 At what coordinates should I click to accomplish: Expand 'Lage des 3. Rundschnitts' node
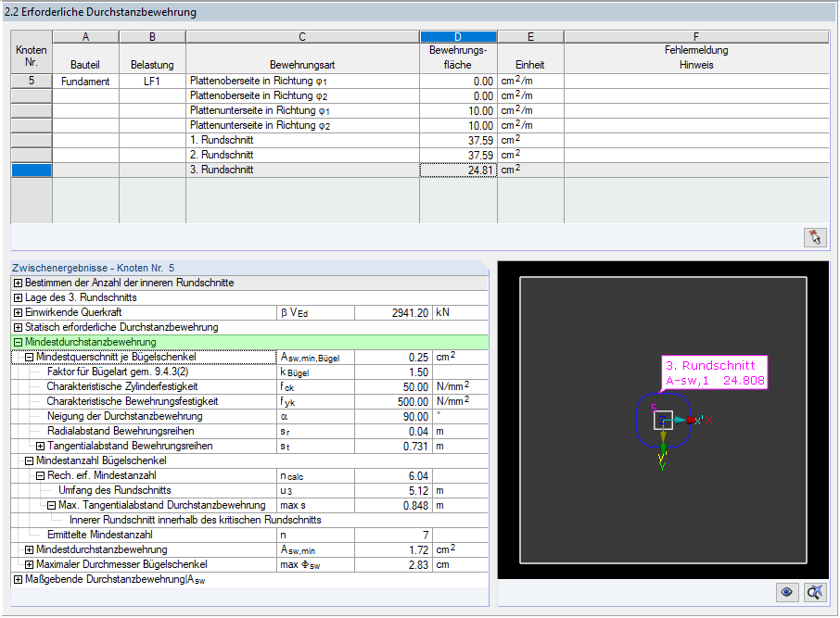point(18,297)
